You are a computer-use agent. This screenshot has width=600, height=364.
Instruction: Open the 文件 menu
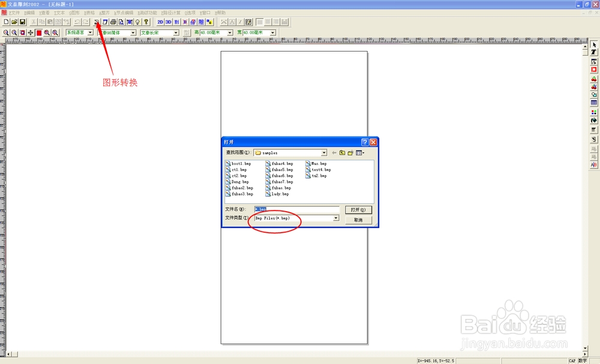(14, 13)
